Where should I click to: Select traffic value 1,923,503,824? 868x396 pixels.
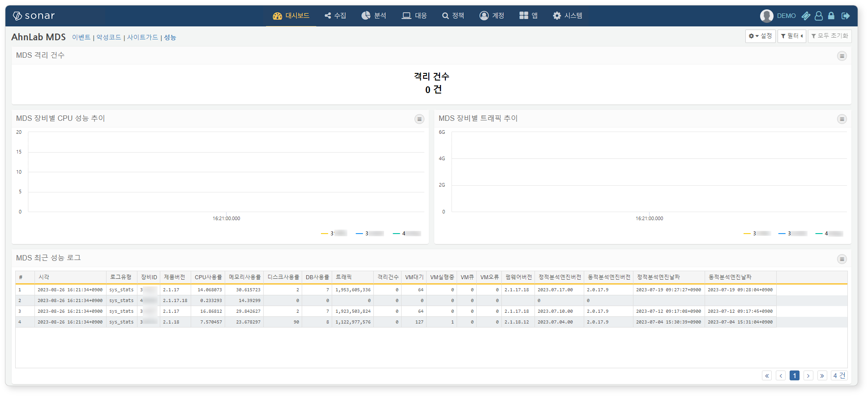353,311
